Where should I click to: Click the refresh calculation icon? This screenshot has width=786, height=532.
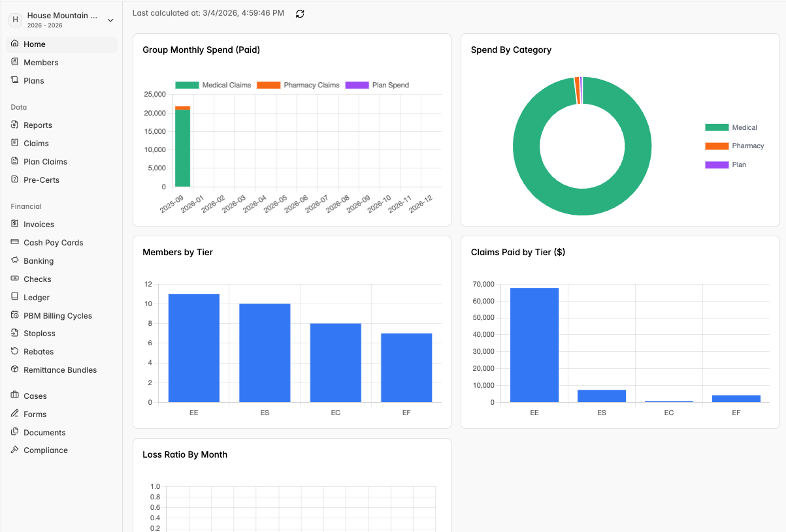pos(300,14)
